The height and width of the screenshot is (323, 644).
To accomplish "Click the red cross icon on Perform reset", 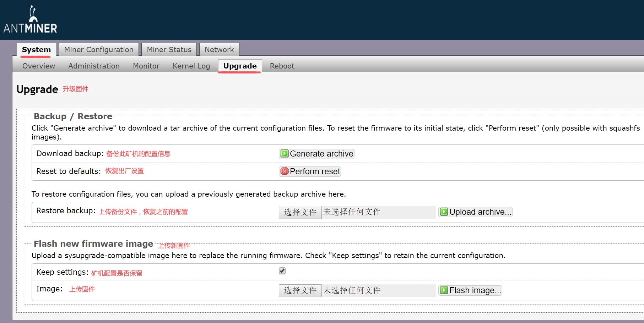I will [x=283, y=171].
